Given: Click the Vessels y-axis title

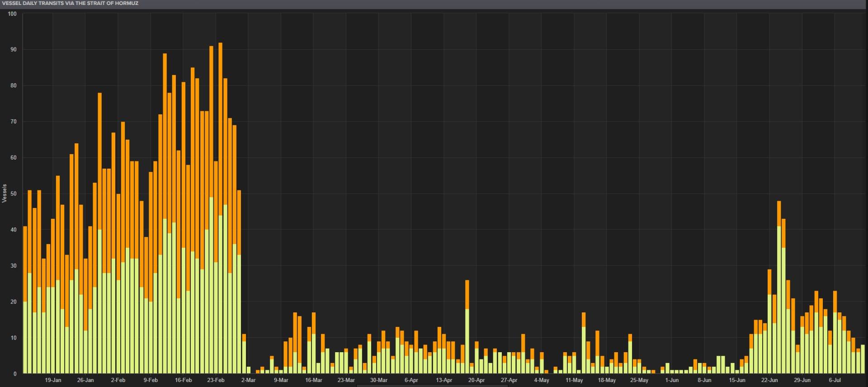Looking at the screenshot, I should 5,193.
